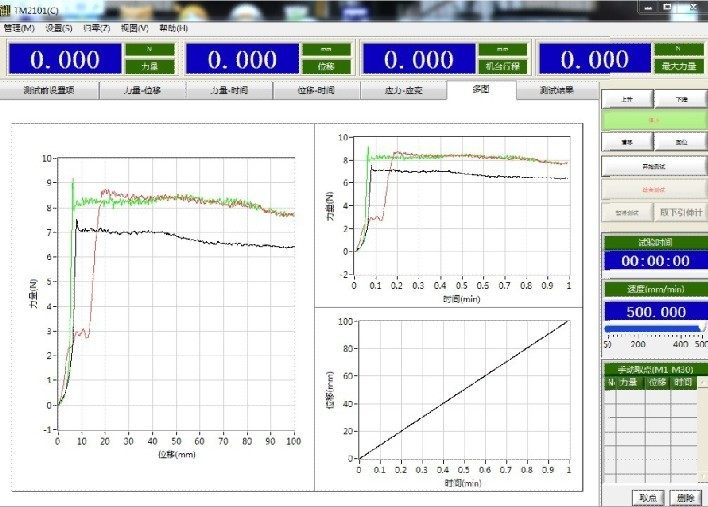Open the 帮助(H) menu
This screenshot has width=708, height=507.
coord(174,28)
